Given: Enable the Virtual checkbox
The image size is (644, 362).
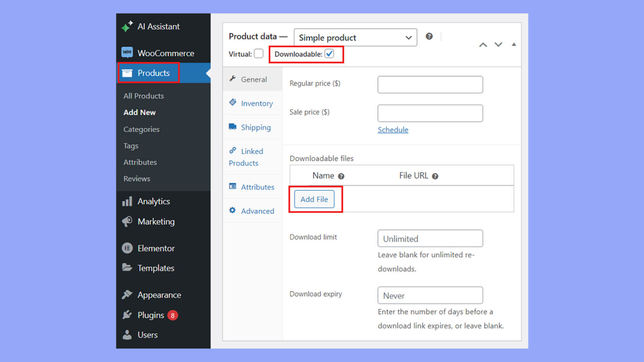Looking at the screenshot, I should [259, 53].
